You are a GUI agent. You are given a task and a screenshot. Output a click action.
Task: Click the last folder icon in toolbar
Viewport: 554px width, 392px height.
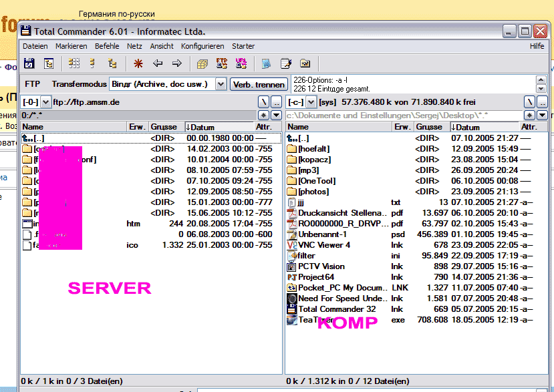[x=305, y=63]
